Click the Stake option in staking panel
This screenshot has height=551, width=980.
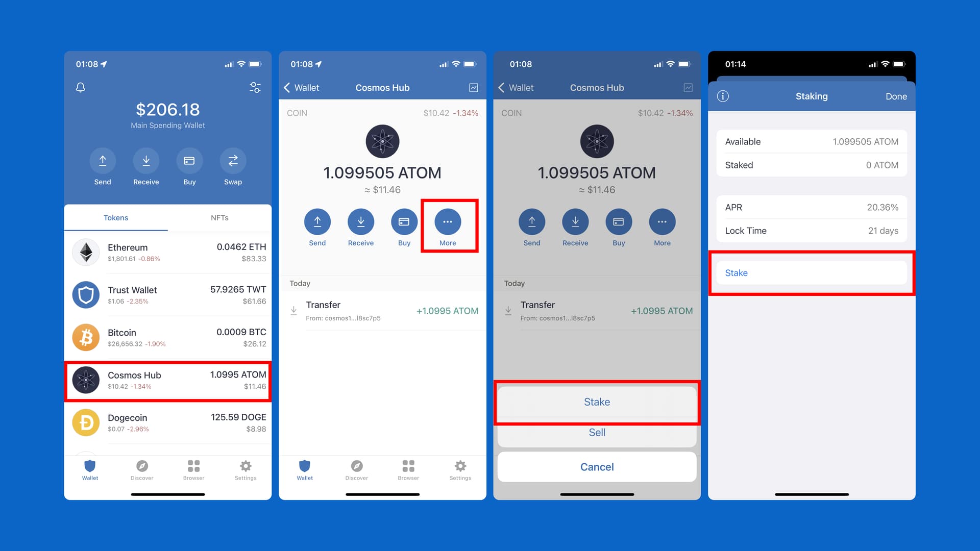(813, 272)
